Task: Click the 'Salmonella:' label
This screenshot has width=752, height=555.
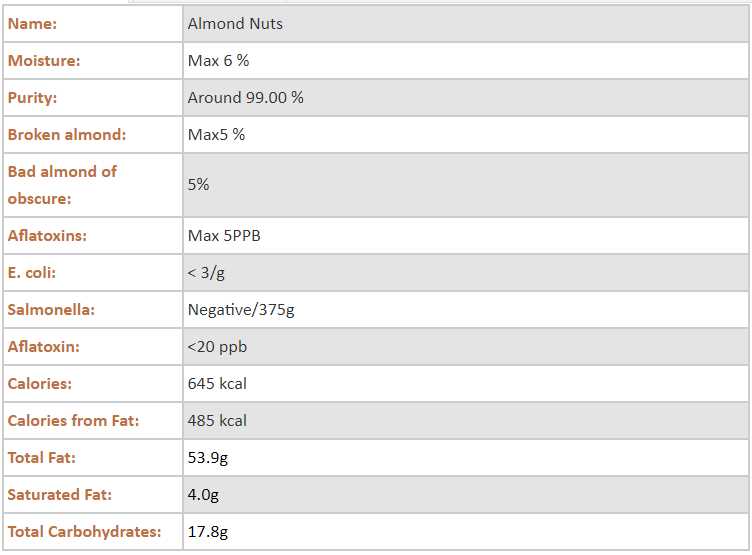Action: click(x=51, y=310)
